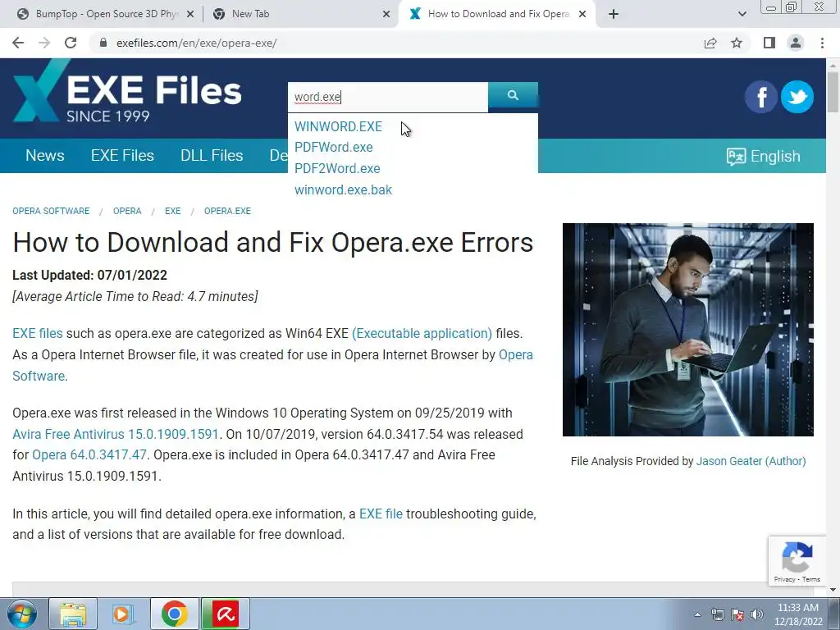
Task: Launch Windows Media Player from taskbar
Action: (x=123, y=614)
